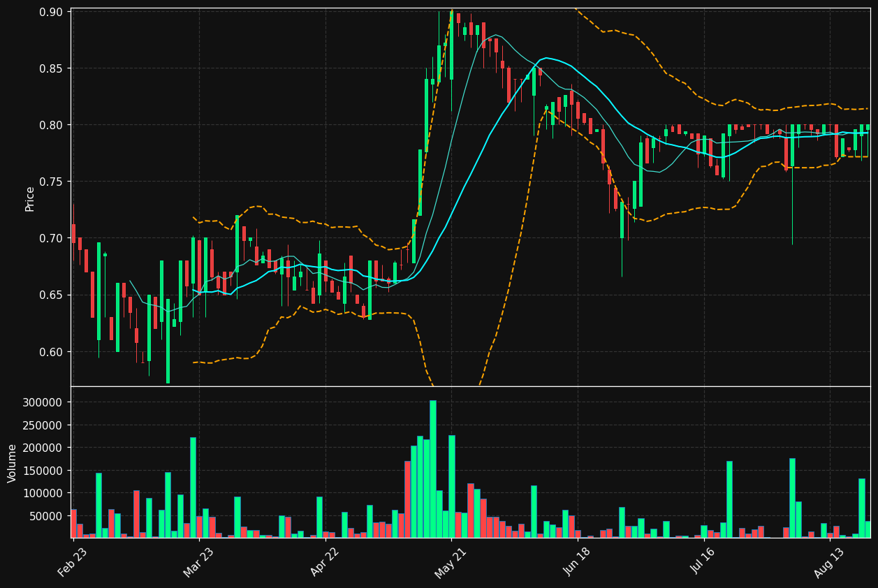878x588 pixels.
Task: Click the 100000 volume tick label
Action: click(44, 493)
